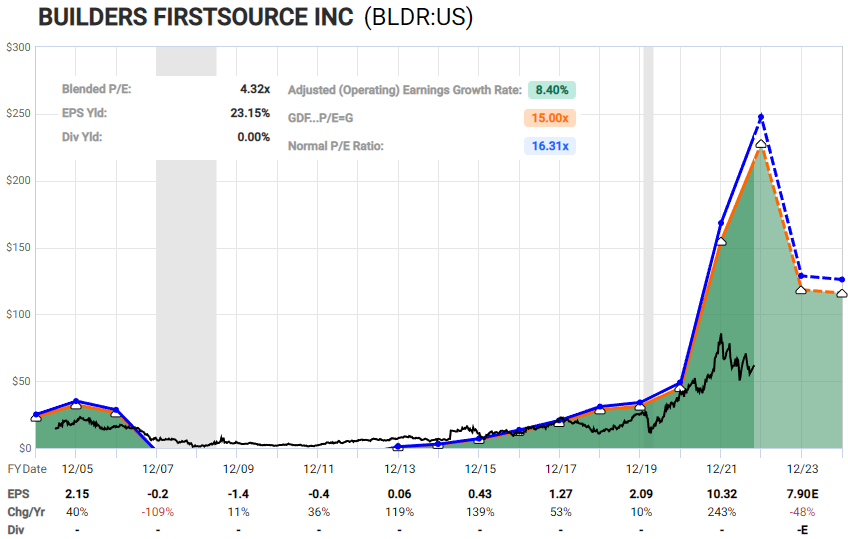The image size is (848, 539).
Task: Click the blue 16.31x Normal P/E badge
Action: pos(549,146)
